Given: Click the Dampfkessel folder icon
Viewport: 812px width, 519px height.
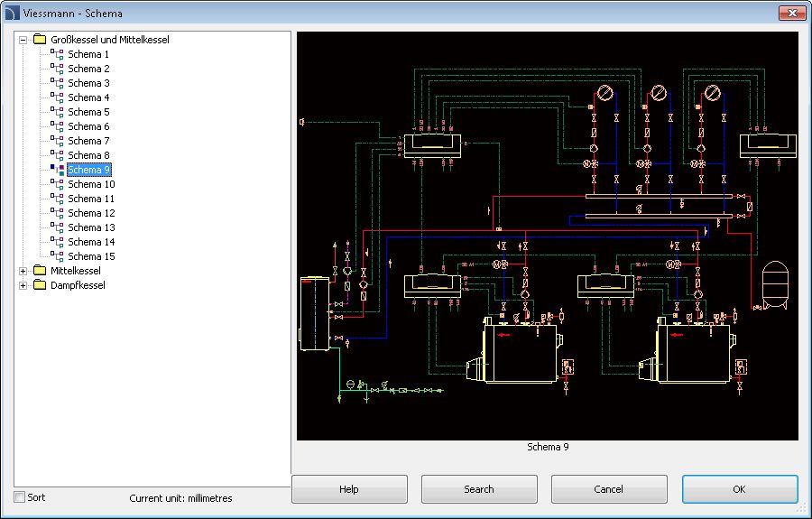Looking at the screenshot, I should pyautogui.click(x=40, y=285).
